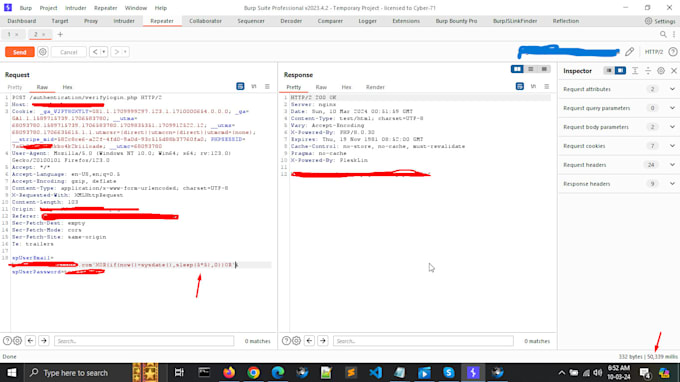This screenshot has height=382, width=680.
Task: Click the Repeater tab search icon
Action: (663, 34)
